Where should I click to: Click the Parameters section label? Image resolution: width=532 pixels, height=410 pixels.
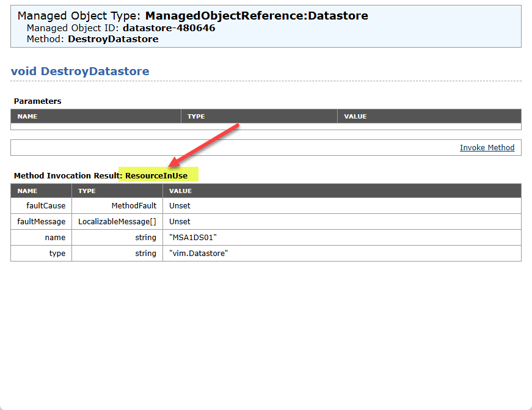click(x=38, y=101)
